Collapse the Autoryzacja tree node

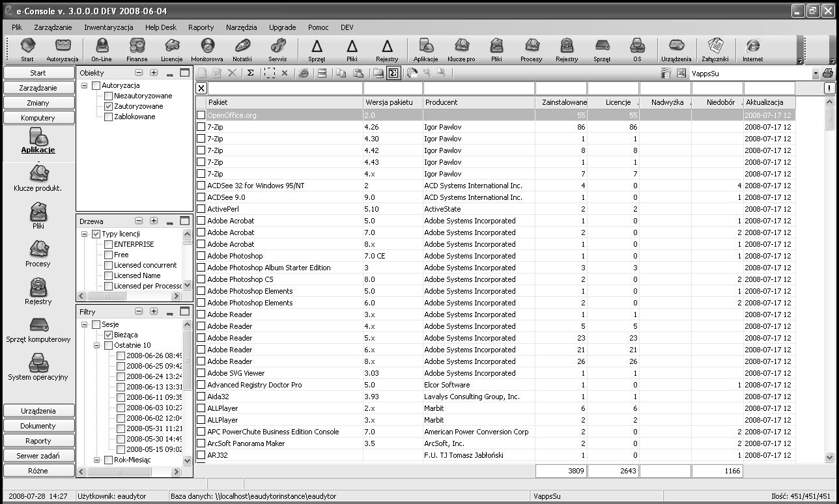(85, 85)
